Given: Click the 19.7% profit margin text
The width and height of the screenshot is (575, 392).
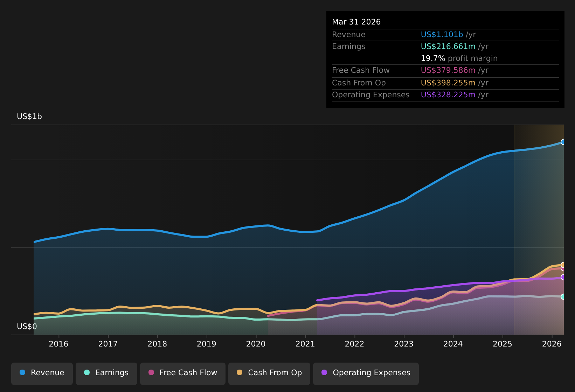Looking at the screenshot, I should (459, 58).
